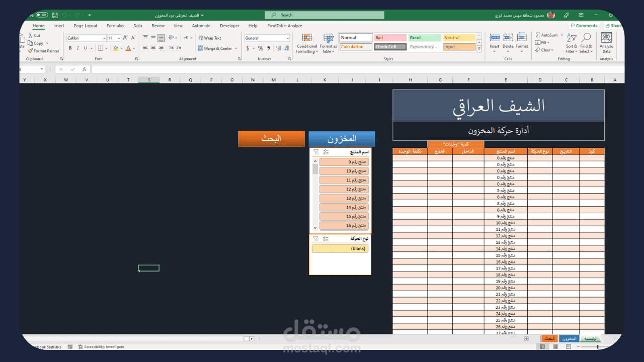The height and width of the screenshot is (362, 644).
Task: Toggle italic formatting
Action: 78,48
